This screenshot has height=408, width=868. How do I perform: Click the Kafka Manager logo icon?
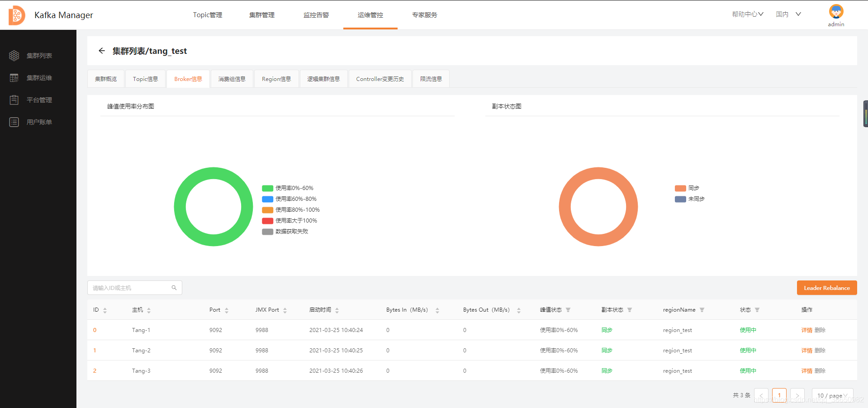click(x=17, y=15)
